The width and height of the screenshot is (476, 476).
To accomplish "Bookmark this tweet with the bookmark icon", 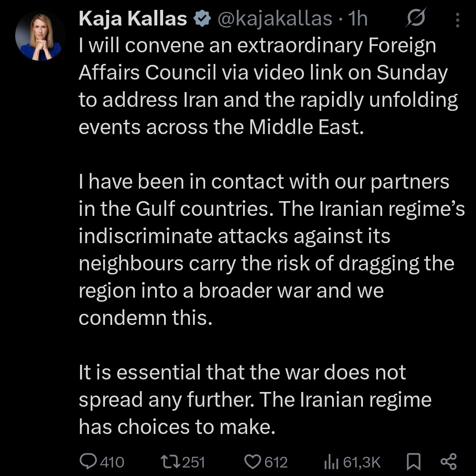I will tap(414, 462).
